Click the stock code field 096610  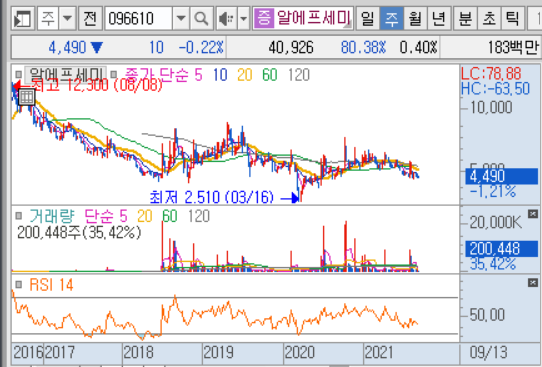pyautogui.click(x=139, y=18)
